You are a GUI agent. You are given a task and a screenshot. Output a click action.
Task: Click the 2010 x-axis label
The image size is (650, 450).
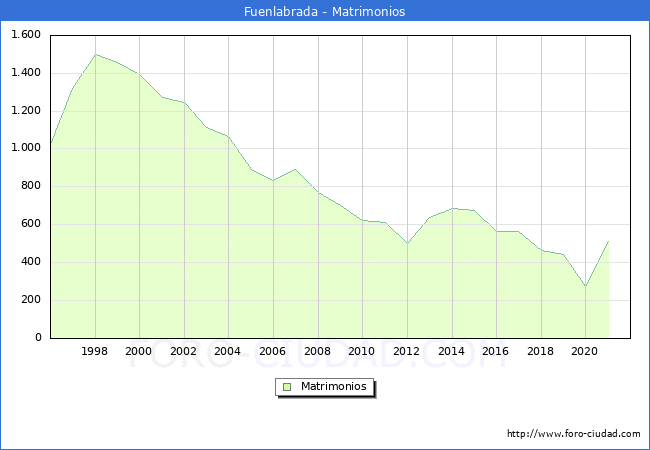point(361,351)
